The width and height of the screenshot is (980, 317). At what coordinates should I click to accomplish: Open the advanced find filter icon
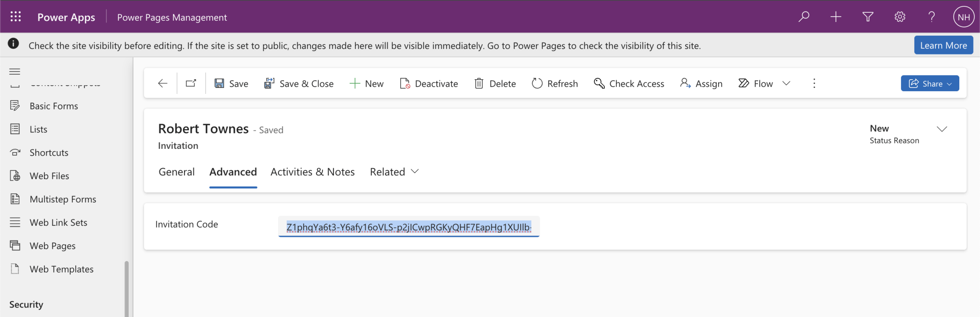[868, 17]
